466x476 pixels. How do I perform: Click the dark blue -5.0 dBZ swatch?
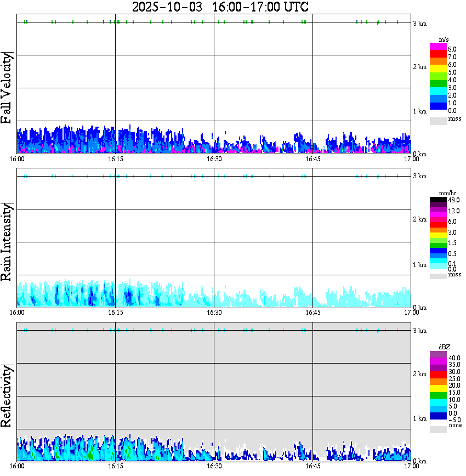pyautogui.click(x=438, y=416)
